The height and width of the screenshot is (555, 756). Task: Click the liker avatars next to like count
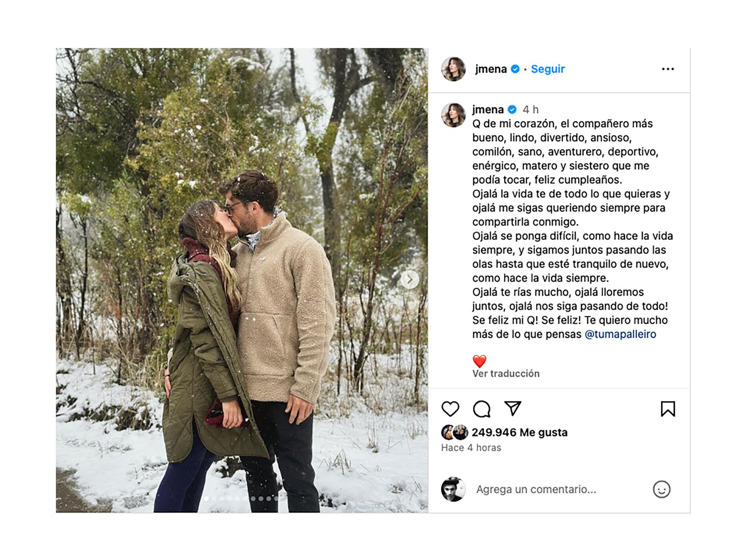click(455, 432)
